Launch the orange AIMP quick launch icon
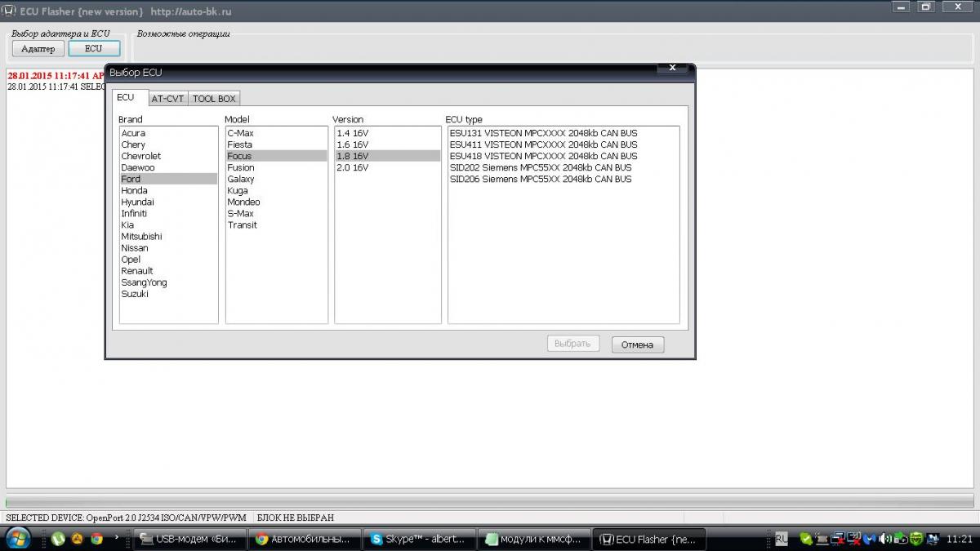 click(x=78, y=539)
